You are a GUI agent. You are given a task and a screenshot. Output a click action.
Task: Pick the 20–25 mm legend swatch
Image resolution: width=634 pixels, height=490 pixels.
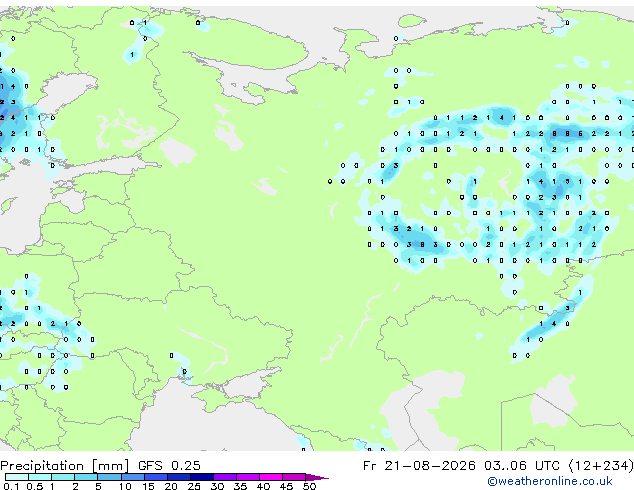[179, 477]
